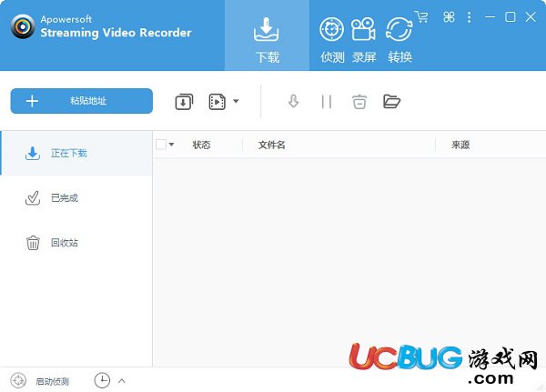This screenshot has width=546, height=392.
Task: Minimize the Streaming Video Recorder window
Action: point(490,16)
